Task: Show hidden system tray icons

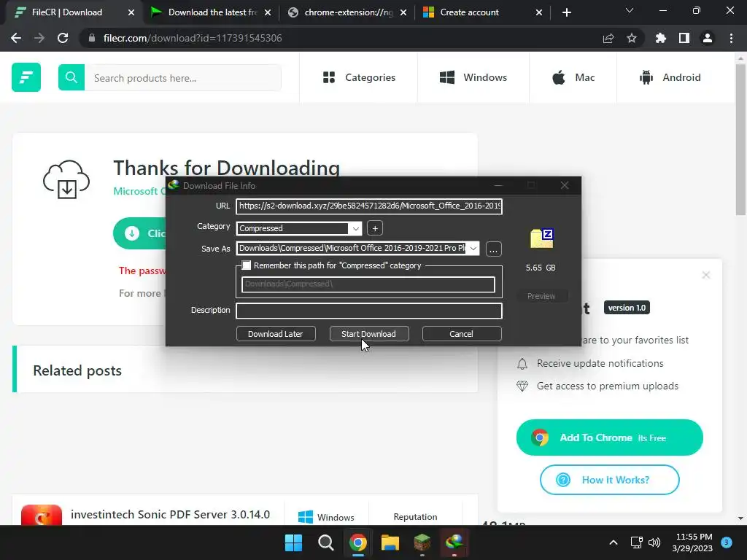Action: coord(614,542)
